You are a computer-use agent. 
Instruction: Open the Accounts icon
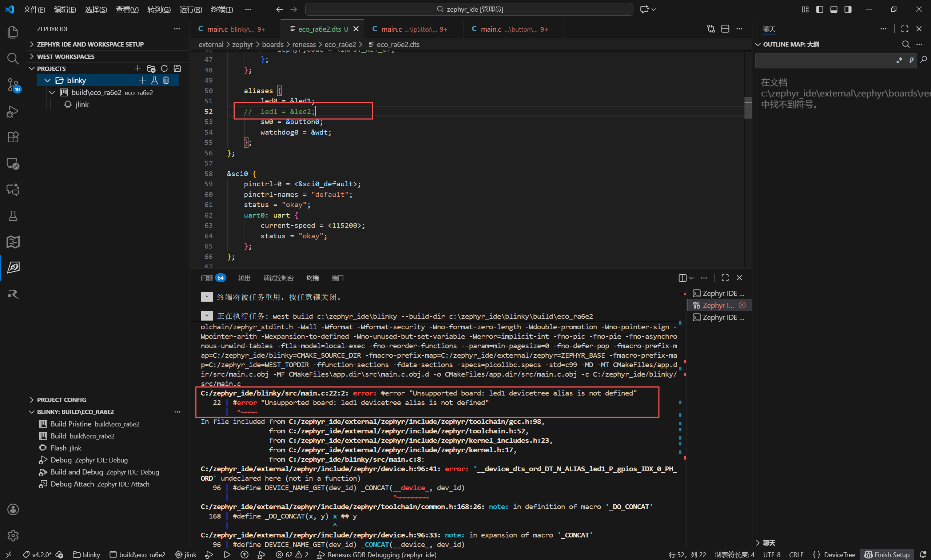(x=13, y=509)
